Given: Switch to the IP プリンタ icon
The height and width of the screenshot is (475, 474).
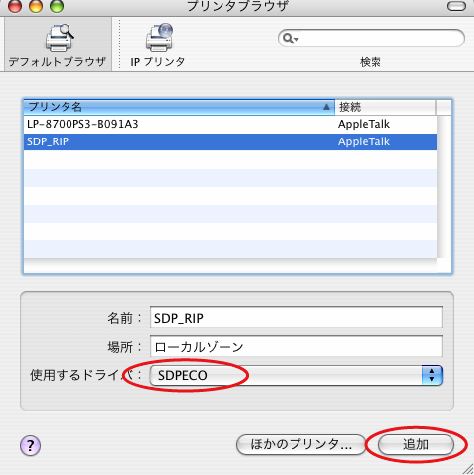Looking at the screenshot, I should point(159,38).
